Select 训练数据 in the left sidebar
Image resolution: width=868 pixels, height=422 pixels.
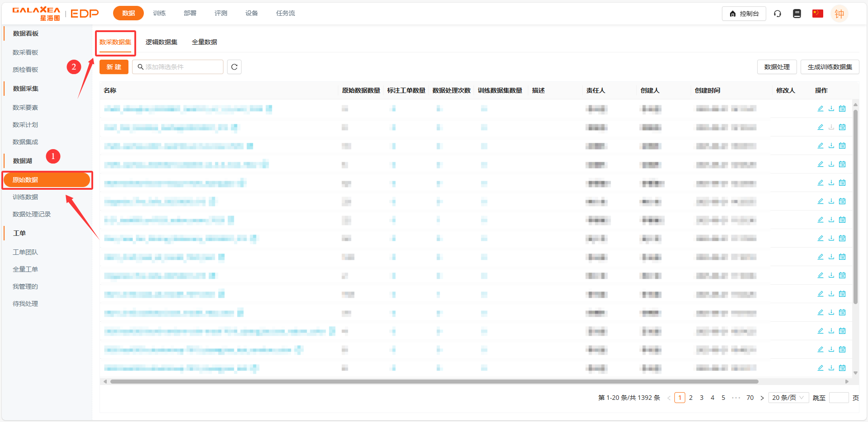click(25, 197)
